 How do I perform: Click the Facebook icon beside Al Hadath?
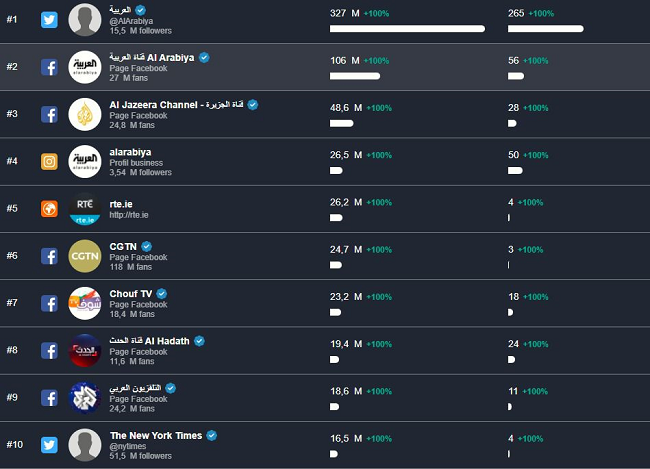[x=49, y=350]
